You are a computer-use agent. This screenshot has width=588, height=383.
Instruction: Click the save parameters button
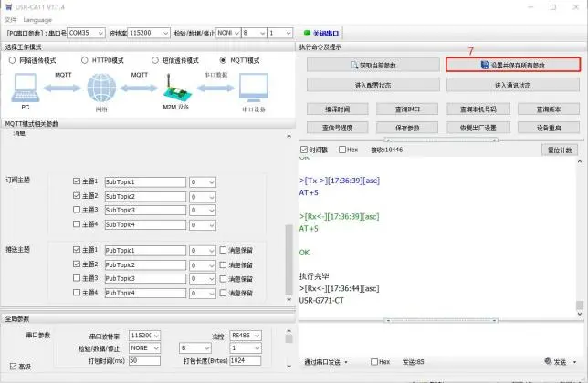click(x=407, y=128)
